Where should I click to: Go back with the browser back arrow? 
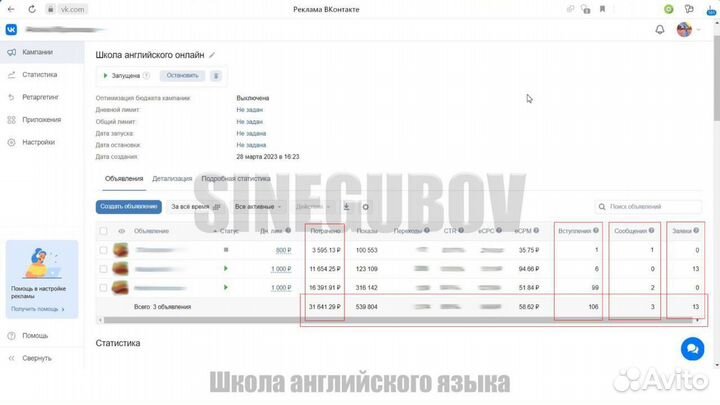[11, 9]
